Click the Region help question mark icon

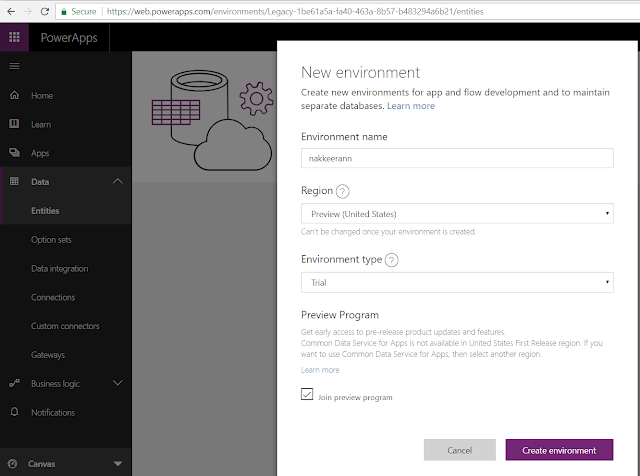342,191
